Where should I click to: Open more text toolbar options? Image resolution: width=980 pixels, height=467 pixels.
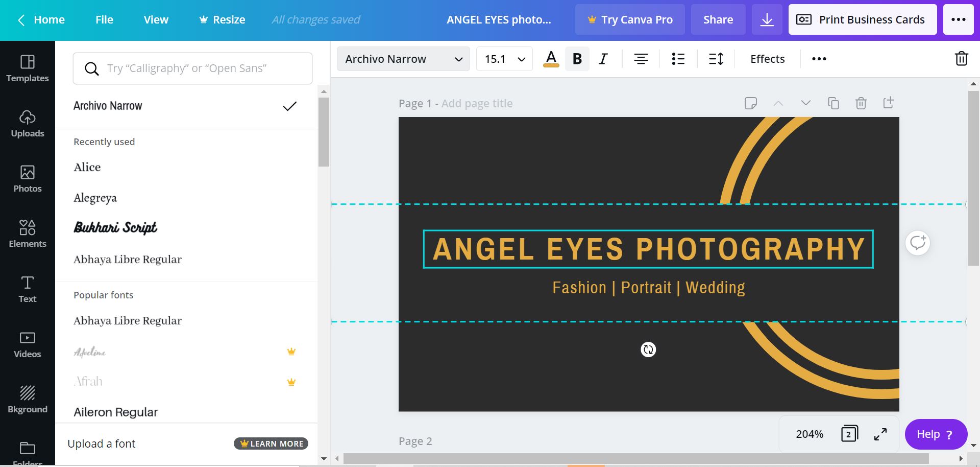pos(819,59)
